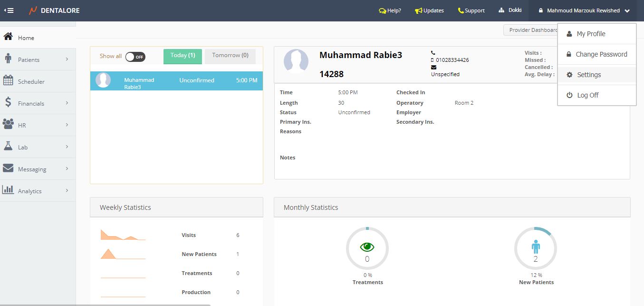
Task: Collapse sidebar using the hamburger menu icon
Action: click(9, 10)
